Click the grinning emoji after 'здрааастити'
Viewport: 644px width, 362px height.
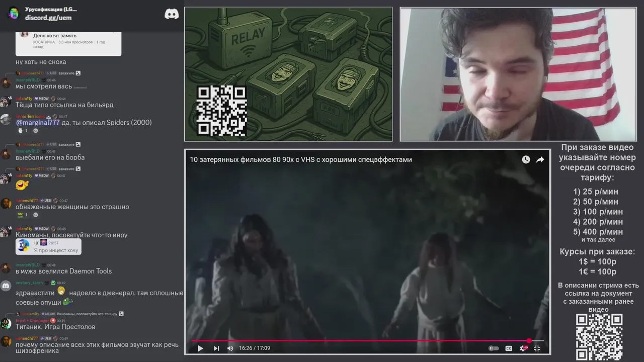point(61,291)
